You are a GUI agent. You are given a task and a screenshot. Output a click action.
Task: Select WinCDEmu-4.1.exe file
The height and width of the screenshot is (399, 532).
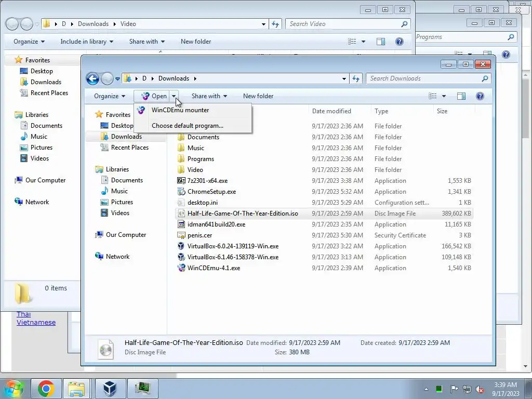pyautogui.click(x=214, y=268)
